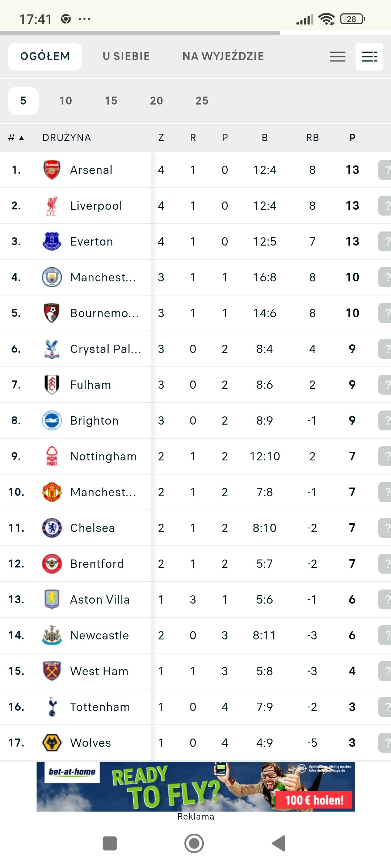Image resolution: width=391 pixels, height=868 pixels.
Task: Click the Tottenham club crest
Action: 52,707
